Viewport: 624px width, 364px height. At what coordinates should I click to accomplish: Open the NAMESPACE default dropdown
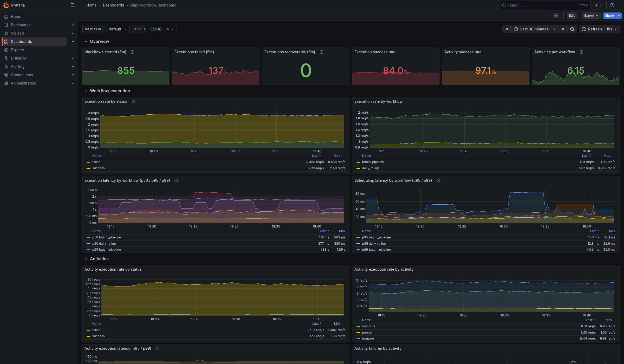coord(118,29)
